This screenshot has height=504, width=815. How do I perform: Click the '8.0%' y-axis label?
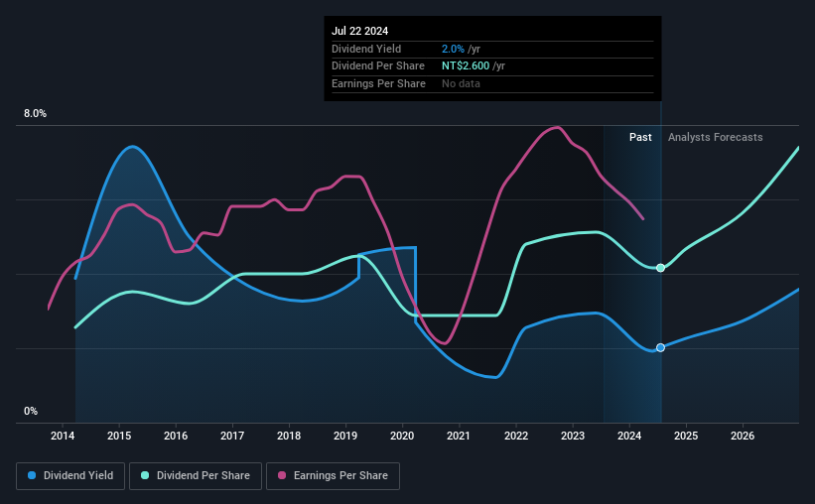click(36, 114)
